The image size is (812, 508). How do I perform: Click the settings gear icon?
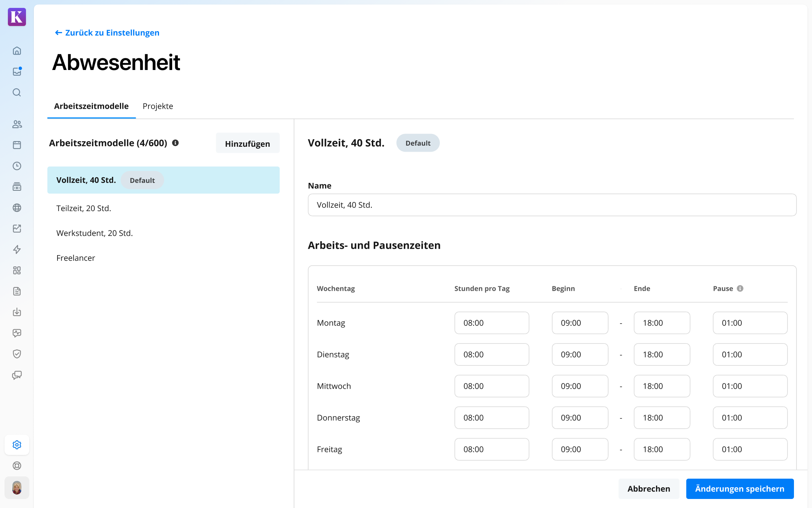17,445
